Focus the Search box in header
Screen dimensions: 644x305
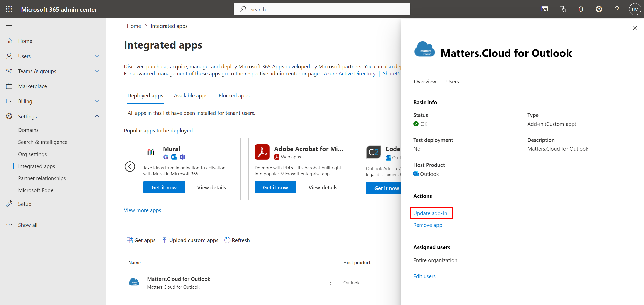322,9
